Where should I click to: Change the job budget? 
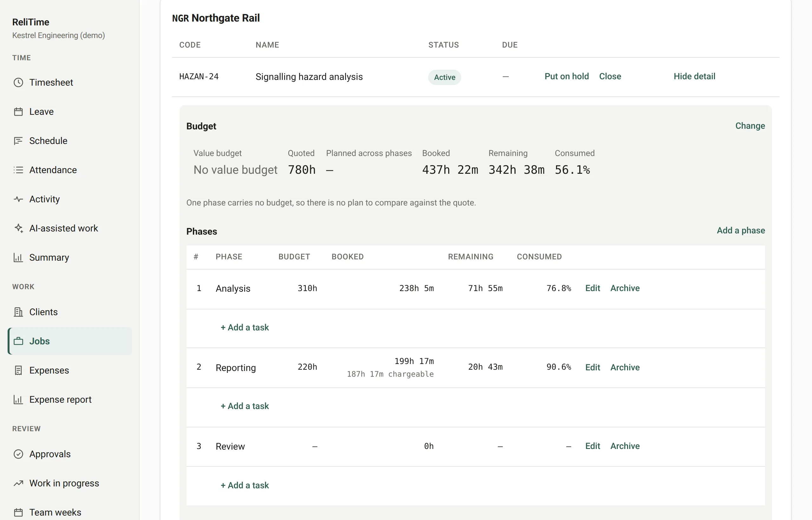click(x=750, y=126)
